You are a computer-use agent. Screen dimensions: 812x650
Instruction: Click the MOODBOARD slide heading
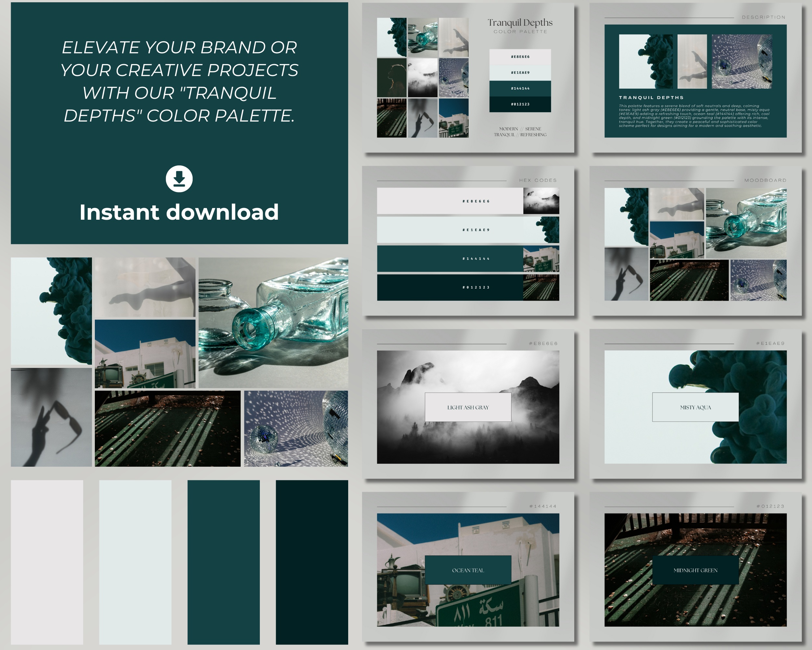point(765,180)
